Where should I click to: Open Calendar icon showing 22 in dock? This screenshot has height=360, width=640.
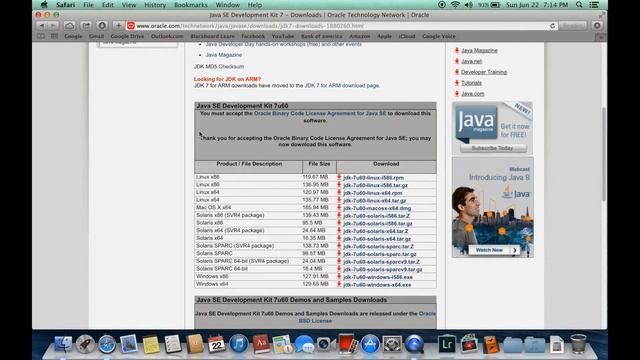pos(216,344)
